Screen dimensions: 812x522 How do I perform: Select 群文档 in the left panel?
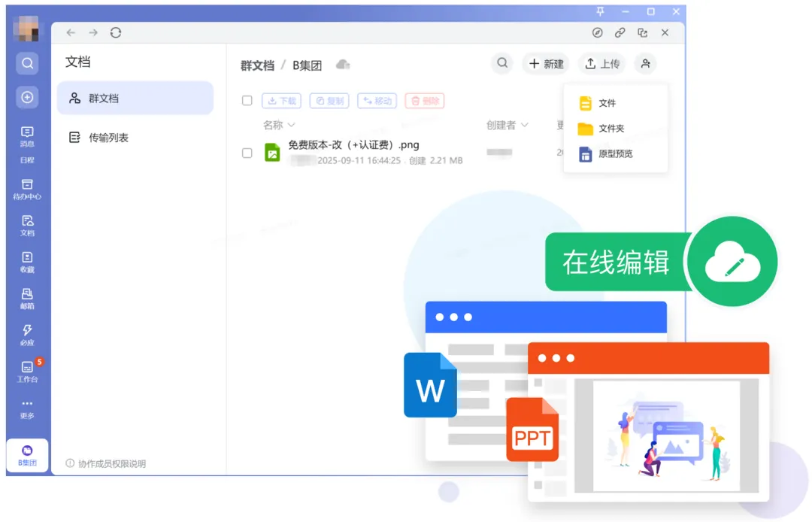click(x=135, y=98)
